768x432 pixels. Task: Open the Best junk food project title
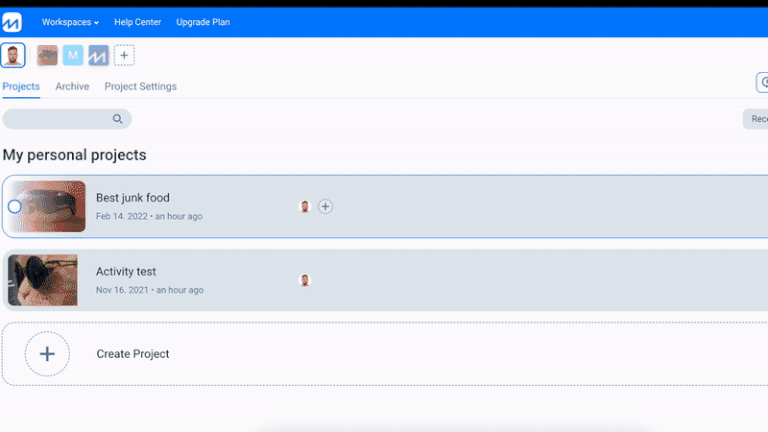coord(133,198)
